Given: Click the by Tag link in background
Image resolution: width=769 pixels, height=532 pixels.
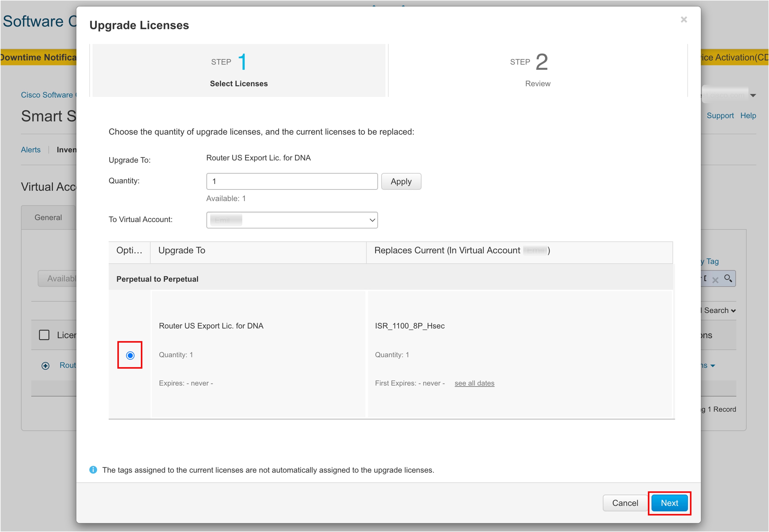Looking at the screenshot, I should (x=710, y=261).
